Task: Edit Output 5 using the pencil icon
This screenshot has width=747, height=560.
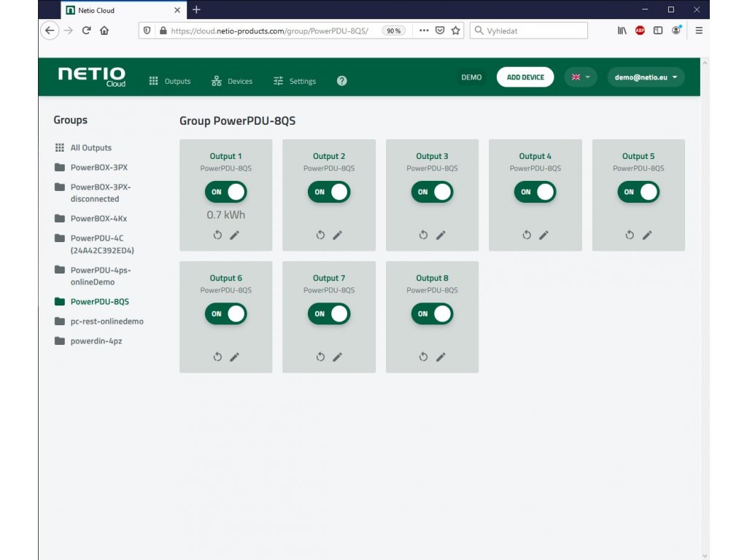Action: [647, 235]
